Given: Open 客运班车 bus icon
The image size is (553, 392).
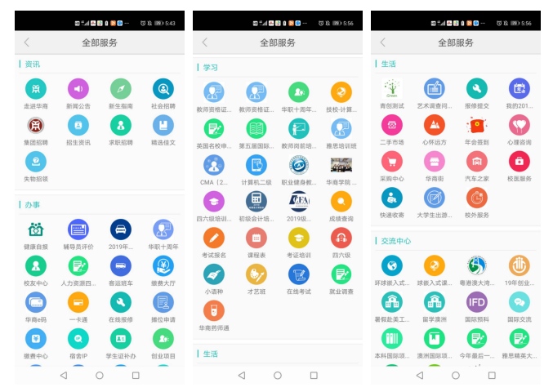Looking at the screenshot, I should (x=121, y=265).
